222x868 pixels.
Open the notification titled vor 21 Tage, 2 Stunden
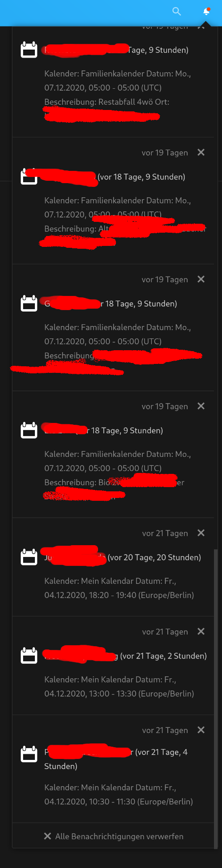point(125,656)
